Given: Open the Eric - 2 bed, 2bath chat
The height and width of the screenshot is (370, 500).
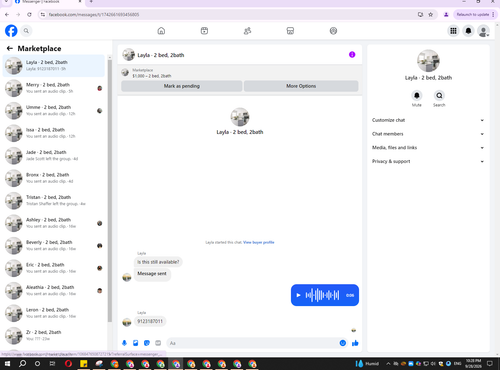Looking at the screenshot, I should (54, 268).
